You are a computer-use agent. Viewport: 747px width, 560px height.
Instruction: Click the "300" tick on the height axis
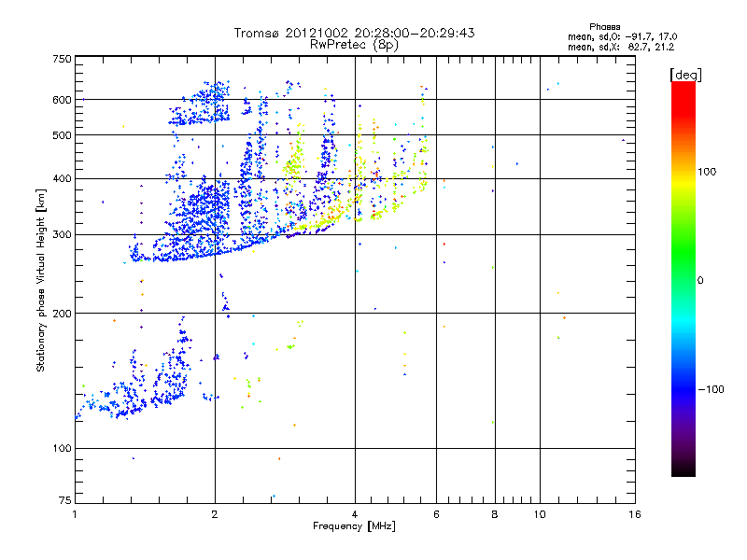62,234
